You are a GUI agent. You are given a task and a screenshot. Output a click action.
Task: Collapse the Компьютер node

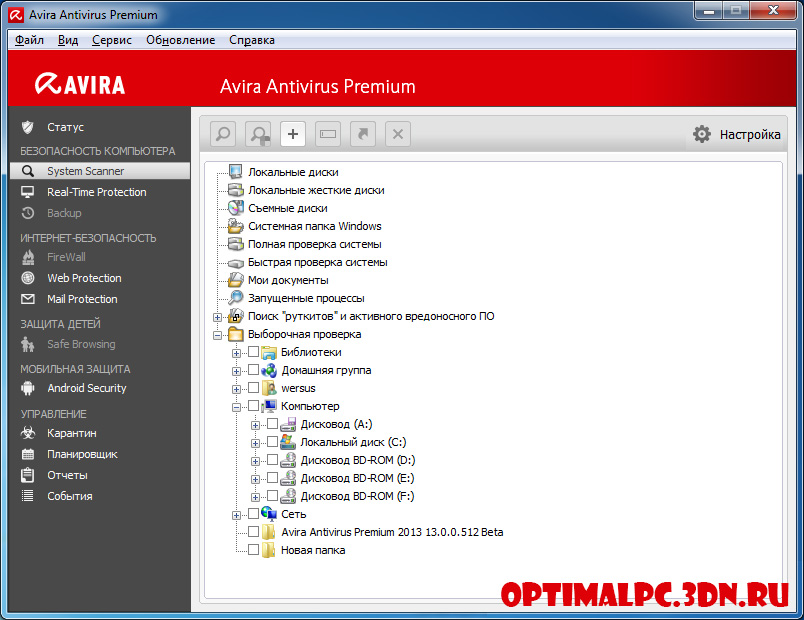[x=236, y=408]
